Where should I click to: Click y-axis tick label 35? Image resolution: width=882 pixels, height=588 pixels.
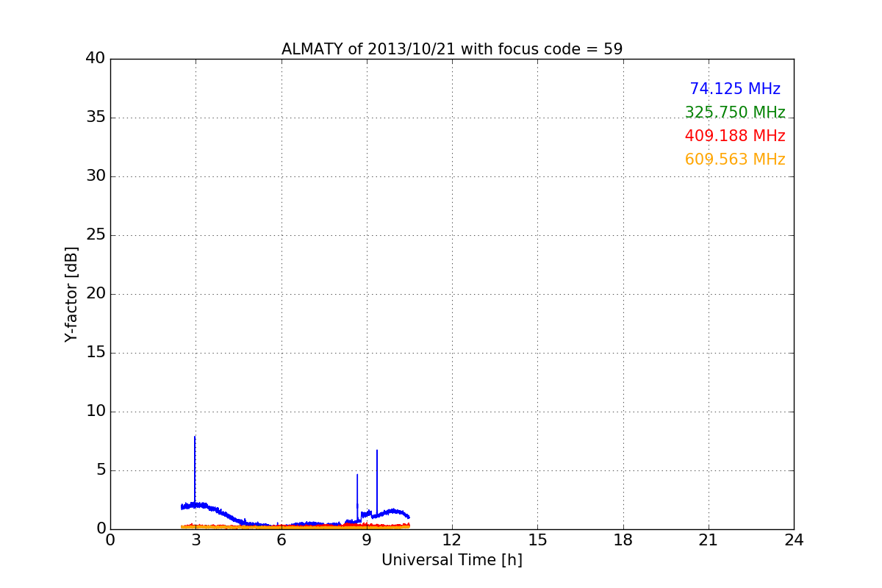click(96, 118)
